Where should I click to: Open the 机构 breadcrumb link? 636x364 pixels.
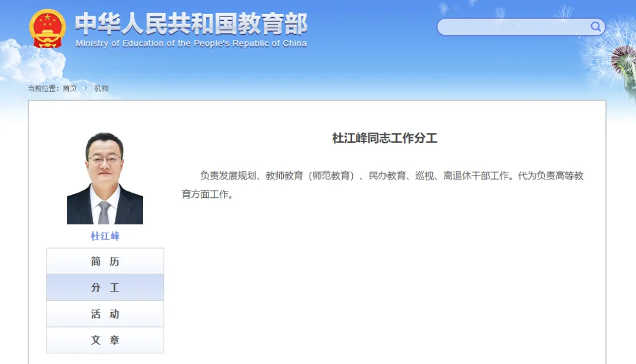[x=101, y=88]
